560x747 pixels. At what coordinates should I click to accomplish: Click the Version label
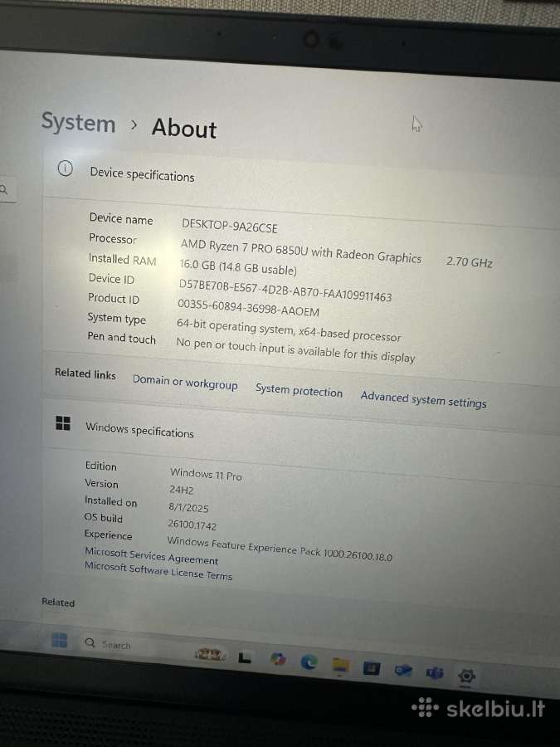[101, 483]
